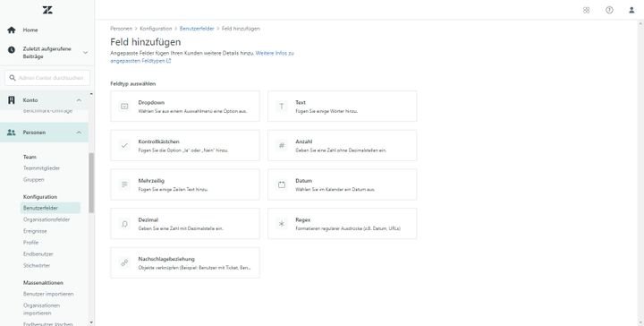The height and width of the screenshot is (326, 644).
Task: Choose the Text field type card
Action: 342,106
